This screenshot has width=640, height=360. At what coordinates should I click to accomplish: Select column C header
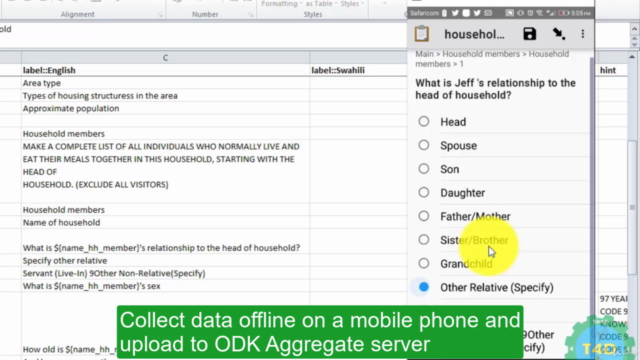coord(165,58)
